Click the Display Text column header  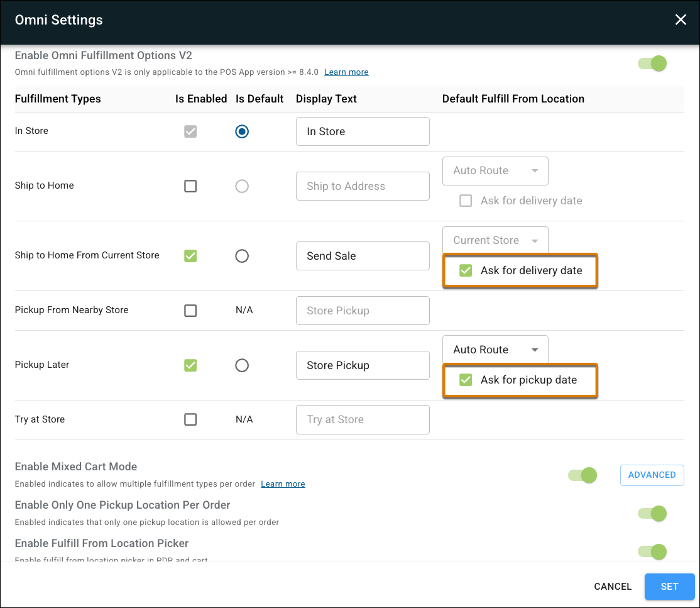[326, 99]
